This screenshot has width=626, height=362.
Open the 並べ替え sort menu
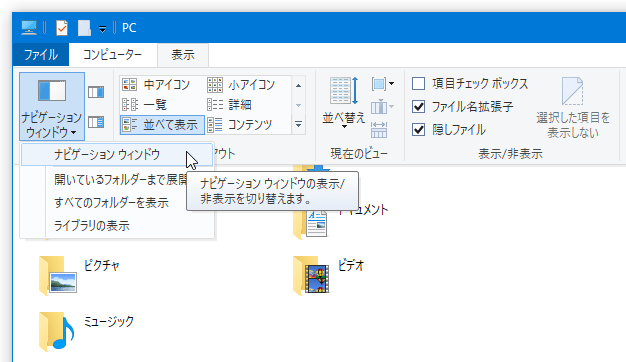pos(343,103)
